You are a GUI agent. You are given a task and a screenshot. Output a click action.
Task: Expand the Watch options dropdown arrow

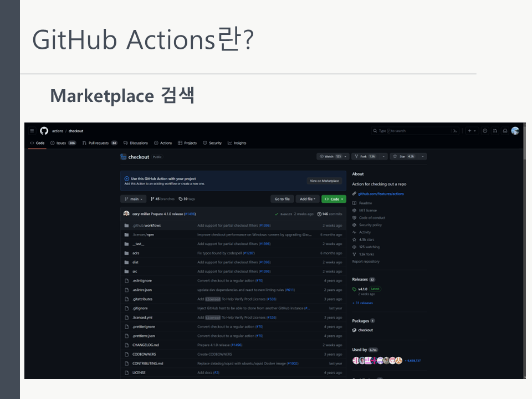click(x=345, y=156)
